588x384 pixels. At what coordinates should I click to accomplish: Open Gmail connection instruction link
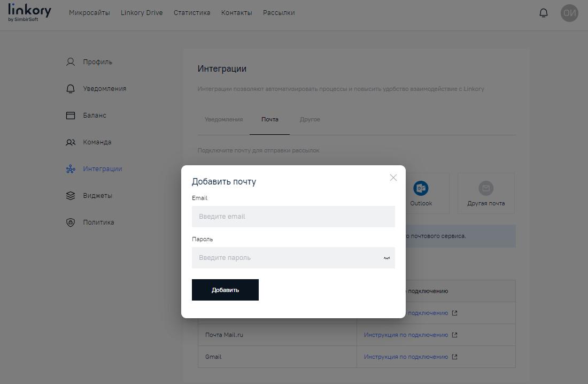click(x=406, y=357)
